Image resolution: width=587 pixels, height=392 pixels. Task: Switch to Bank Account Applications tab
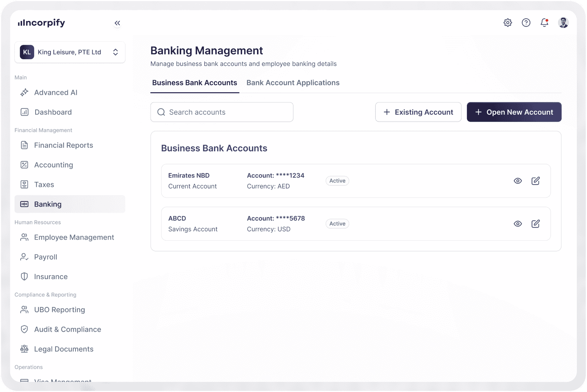pyautogui.click(x=293, y=82)
